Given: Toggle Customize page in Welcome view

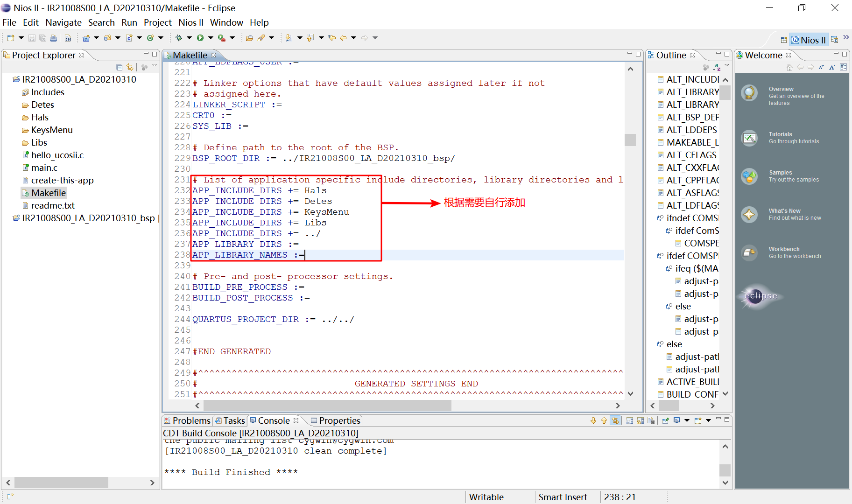Looking at the screenshot, I should click(843, 67).
